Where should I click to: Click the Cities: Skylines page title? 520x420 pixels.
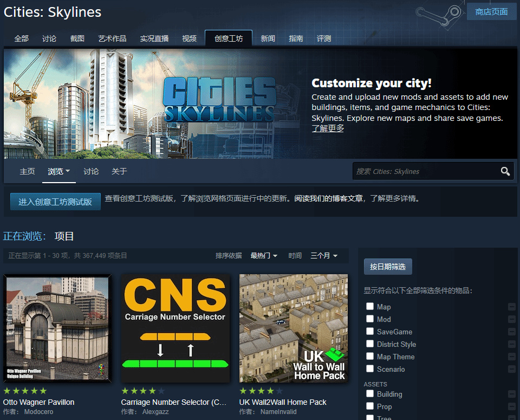(53, 12)
